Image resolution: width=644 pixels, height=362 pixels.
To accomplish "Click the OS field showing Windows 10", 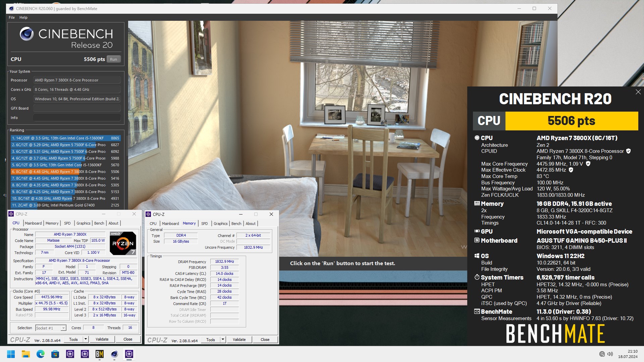I will 77,99.
